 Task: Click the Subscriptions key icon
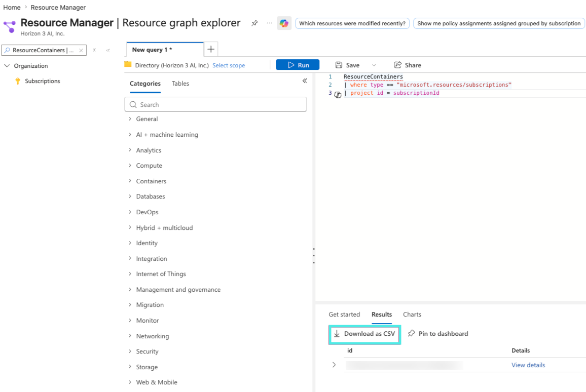18,81
